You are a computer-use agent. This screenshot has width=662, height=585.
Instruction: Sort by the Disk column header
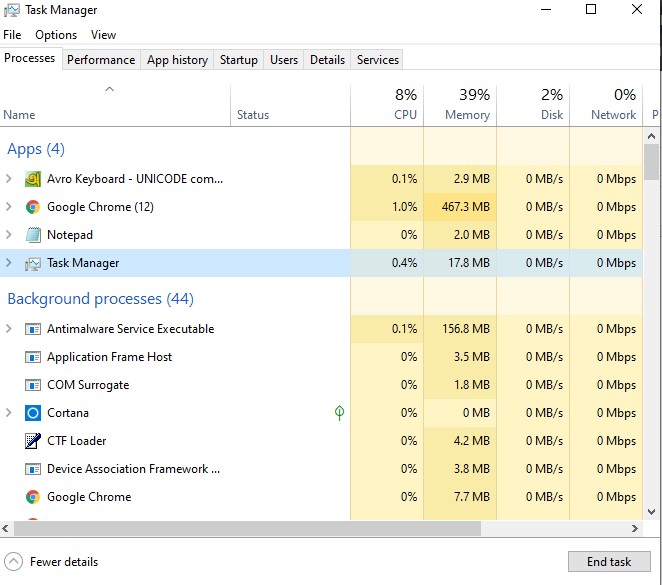tap(533, 106)
